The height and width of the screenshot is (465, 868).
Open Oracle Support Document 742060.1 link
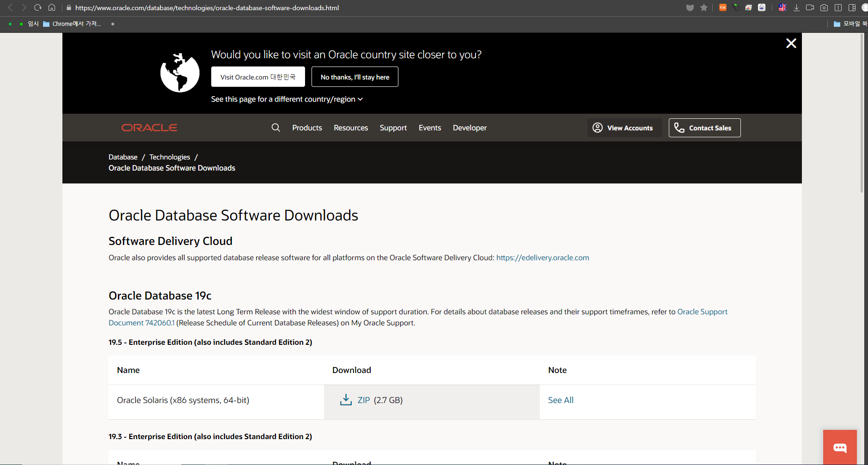point(702,312)
